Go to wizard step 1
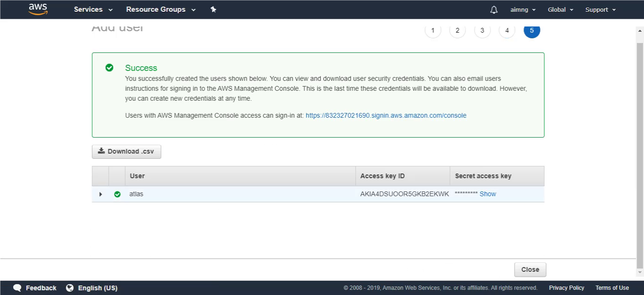The height and width of the screenshot is (295, 644). (x=433, y=30)
